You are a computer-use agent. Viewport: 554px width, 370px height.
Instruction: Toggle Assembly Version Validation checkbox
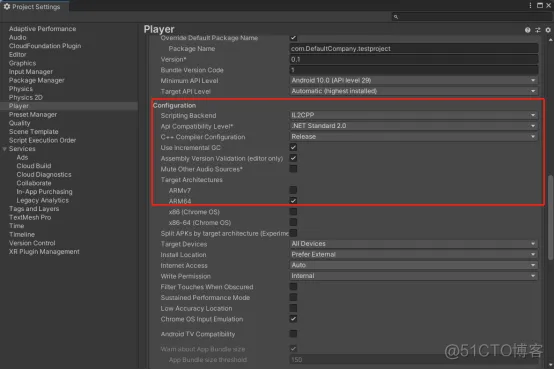pos(293,158)
